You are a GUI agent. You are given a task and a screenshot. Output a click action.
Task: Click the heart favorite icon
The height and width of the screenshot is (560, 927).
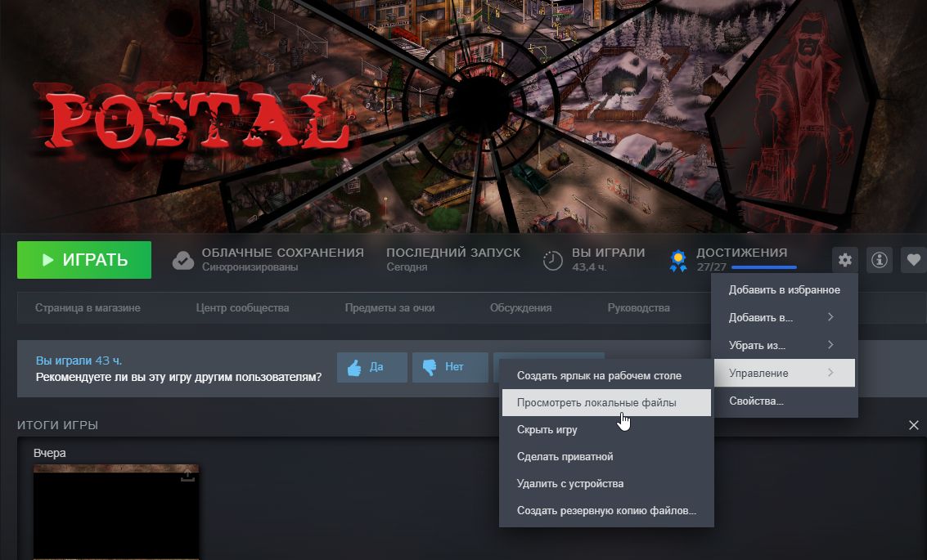[x=913, y=259]
